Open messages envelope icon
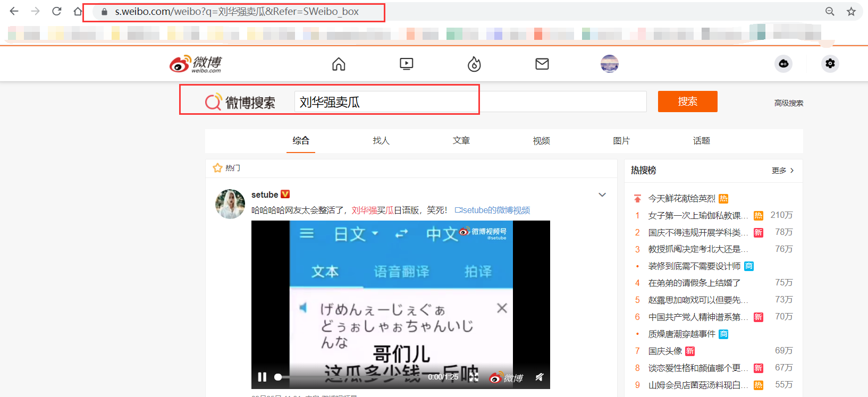 pyautogui.click(x=542, y=64)
